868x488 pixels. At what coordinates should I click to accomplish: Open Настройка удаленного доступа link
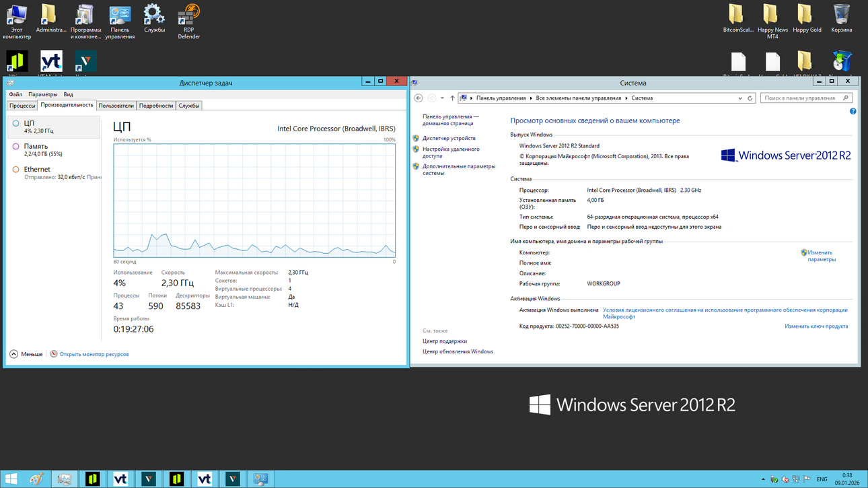tap(451, 152)
